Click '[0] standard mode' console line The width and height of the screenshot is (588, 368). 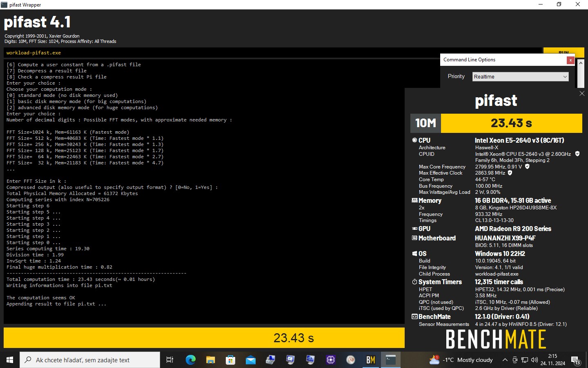point(62,95)
